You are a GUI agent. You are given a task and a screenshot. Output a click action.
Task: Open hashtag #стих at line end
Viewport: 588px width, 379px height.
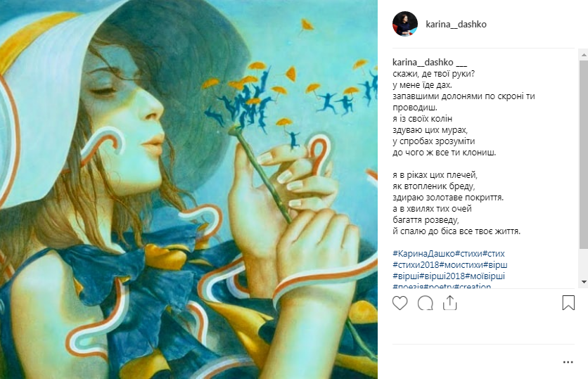[x=494, y=253]
